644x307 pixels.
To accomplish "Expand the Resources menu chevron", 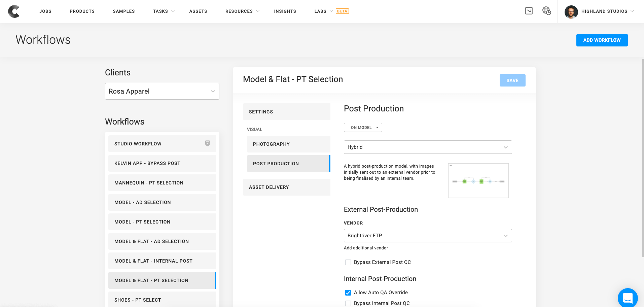I will (258, 11).
